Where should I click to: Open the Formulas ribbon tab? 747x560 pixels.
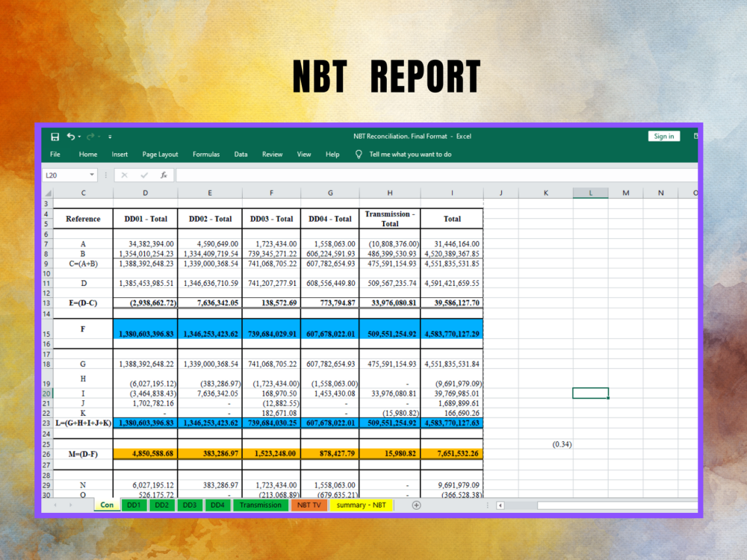coord(206,155)
